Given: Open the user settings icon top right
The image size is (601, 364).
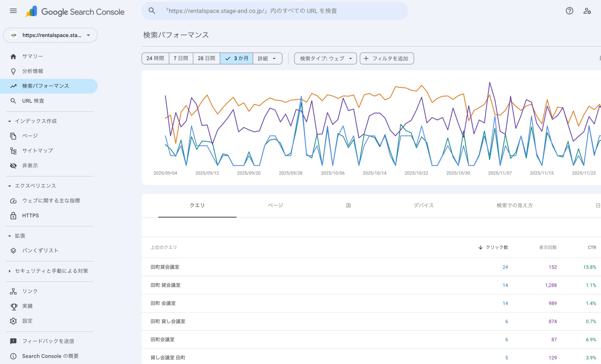Looking at the screenshot, I should [x=588, y=11].
